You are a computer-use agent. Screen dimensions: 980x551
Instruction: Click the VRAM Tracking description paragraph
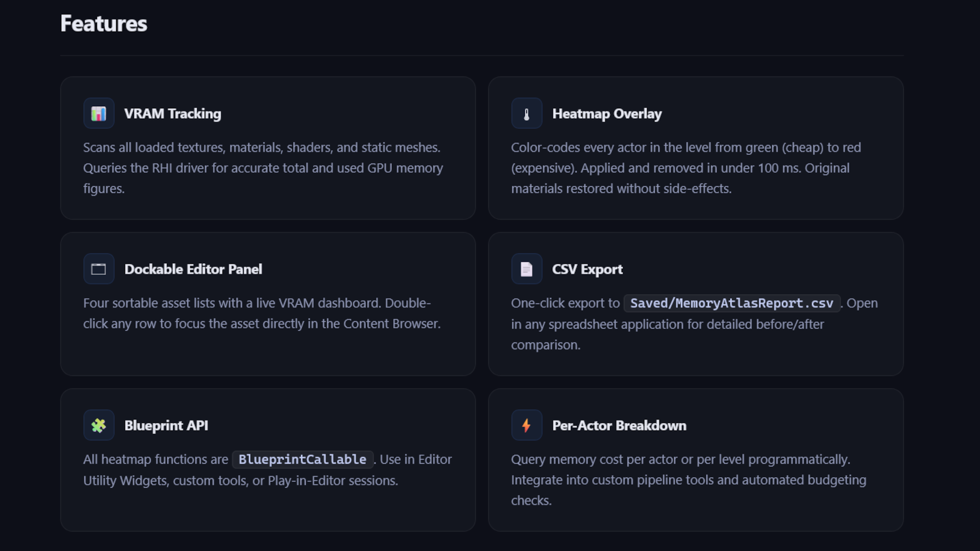(x=264, y=168)
